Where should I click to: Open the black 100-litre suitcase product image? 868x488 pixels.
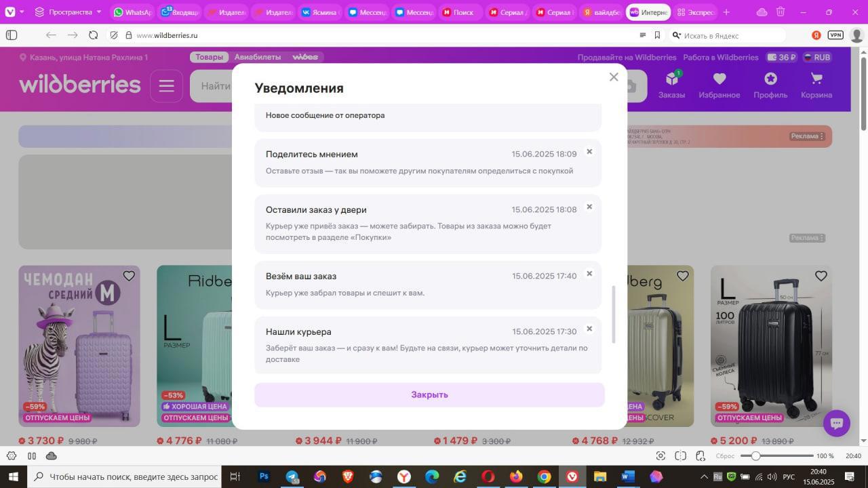pos(771,346)
